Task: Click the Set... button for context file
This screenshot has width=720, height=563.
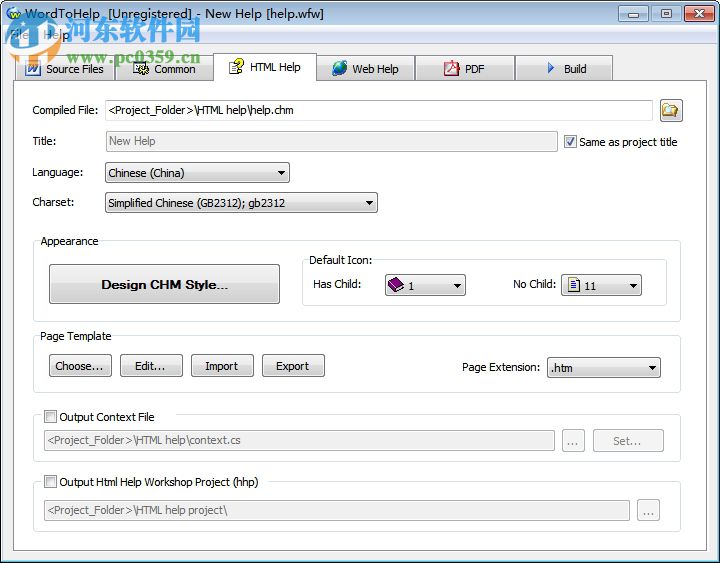Action: (x=628, y=441)
